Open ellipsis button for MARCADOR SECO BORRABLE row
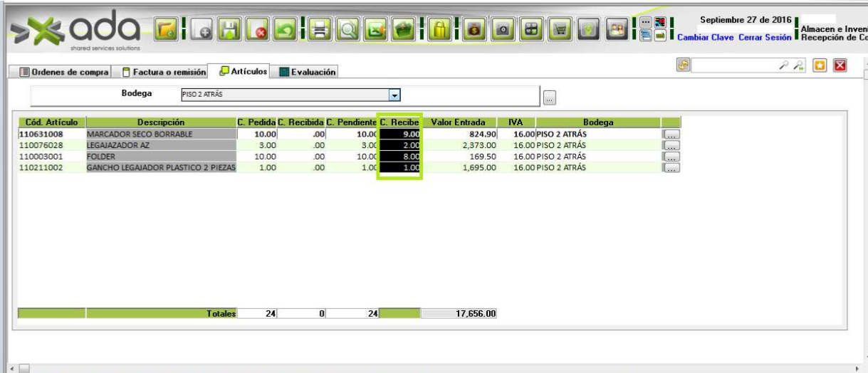The height and width of the screenshot is (373, 868). pyautogui.click(x=670, y=134)
